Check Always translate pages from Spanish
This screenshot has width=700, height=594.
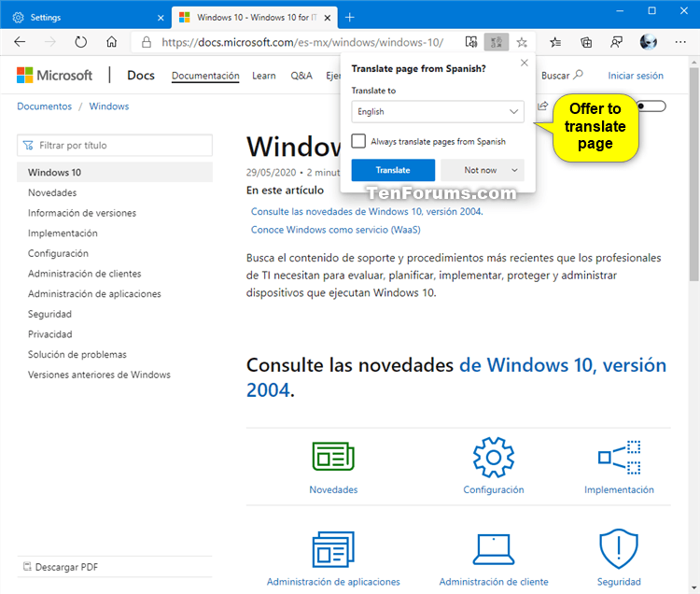coord(358,141)
